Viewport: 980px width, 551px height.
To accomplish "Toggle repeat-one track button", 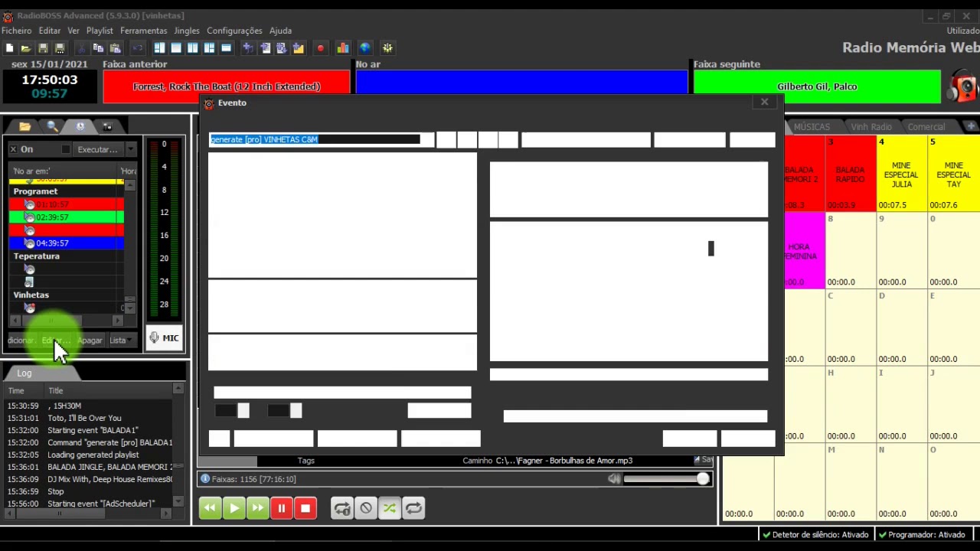I will [x=342, y=508].
